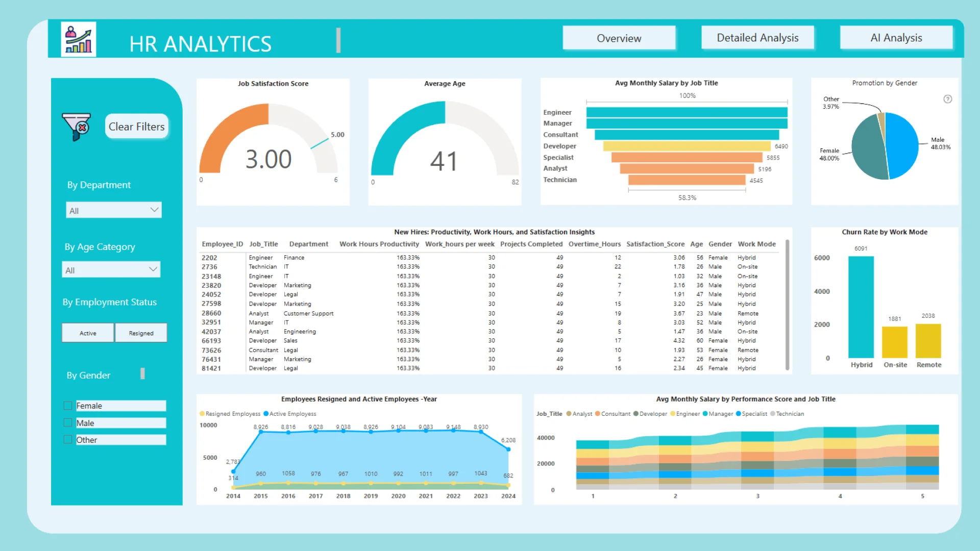
Task: Sort by Work Mode column header
Action: pos(756,244)
